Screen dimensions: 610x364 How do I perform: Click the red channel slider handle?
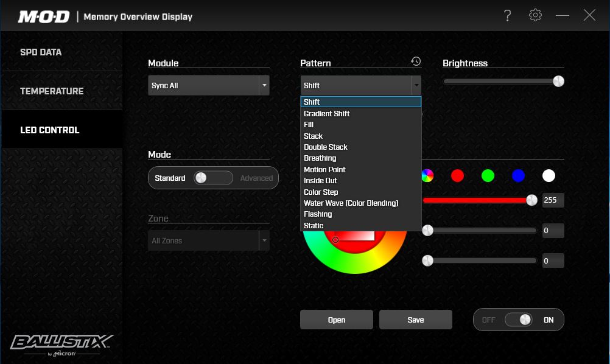click(531, 200)
